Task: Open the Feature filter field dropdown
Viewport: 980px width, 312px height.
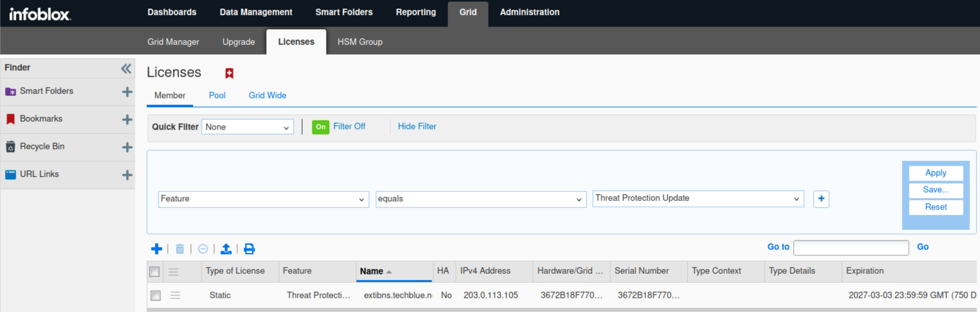Action: [x=263, y=199]
